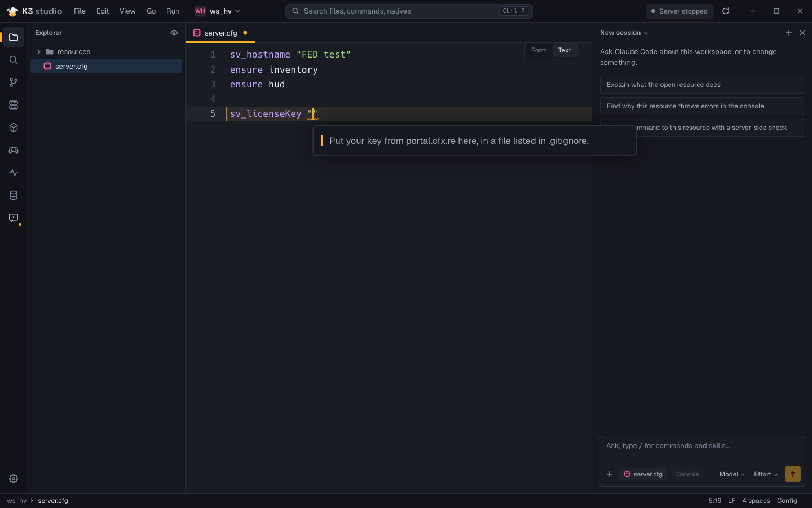Image resolution: width=812 pixels, height=508 pixels.
Task: Click 'Find why this resource throws errors' suggestion
Action: (x=702, y=106)
